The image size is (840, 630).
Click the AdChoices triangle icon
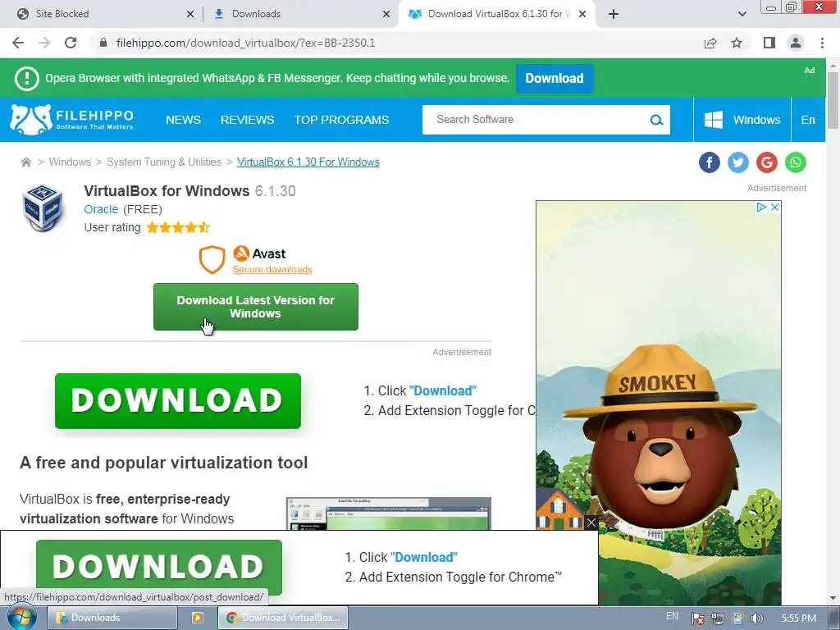pyautogui.click(x=760, y=208)
